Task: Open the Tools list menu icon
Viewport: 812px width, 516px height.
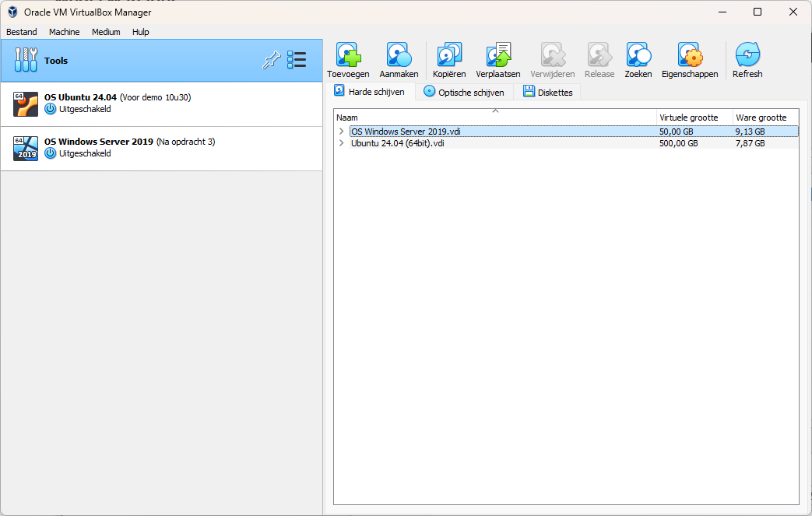Action: click(297, 61)
